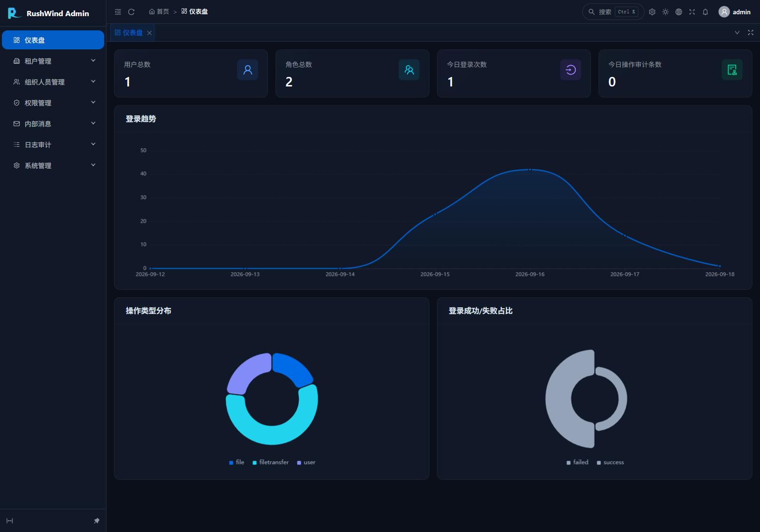The width and height of the screenshot is (760, 532).
Task: Open the settings gear in header
Action: coord(652,12)
